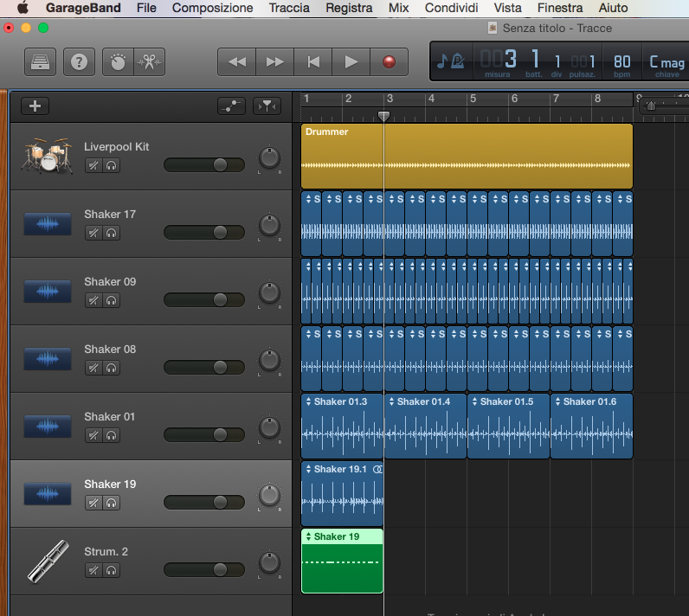The height and width of the screenshot is (616, 689).
Task: Solo the Shaker 19 track
Action: pos(111,503)
